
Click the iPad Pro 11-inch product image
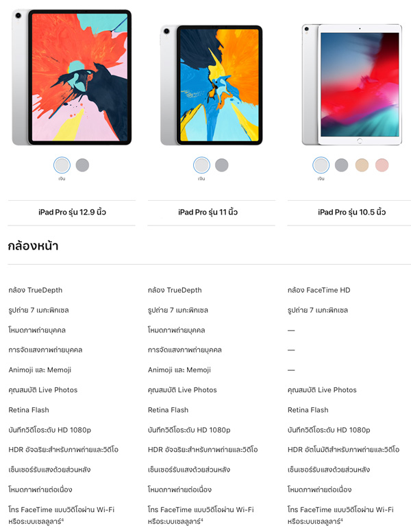click(211, 85)
